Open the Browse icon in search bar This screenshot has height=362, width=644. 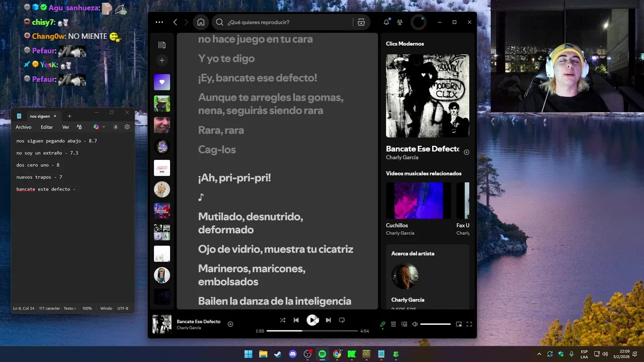361,22
